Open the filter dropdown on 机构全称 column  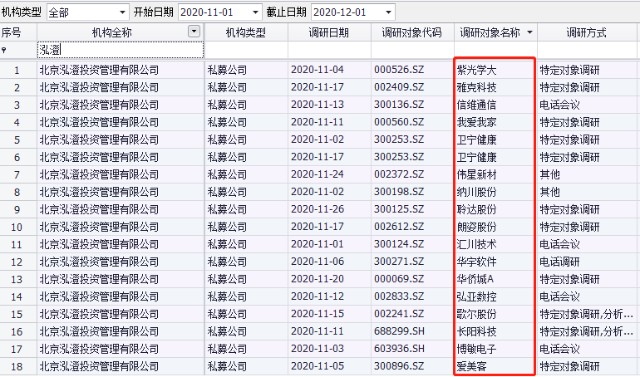coord(194,31)
